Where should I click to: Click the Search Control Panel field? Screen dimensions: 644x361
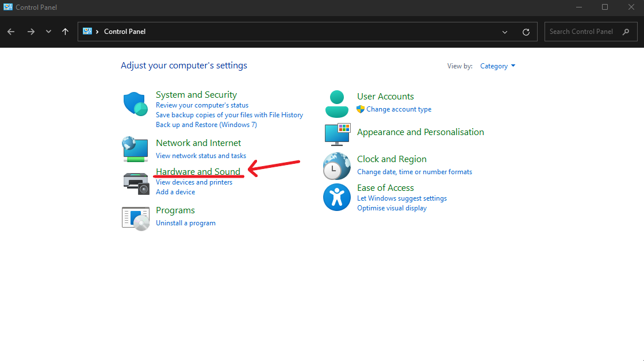tap(581, 32)
